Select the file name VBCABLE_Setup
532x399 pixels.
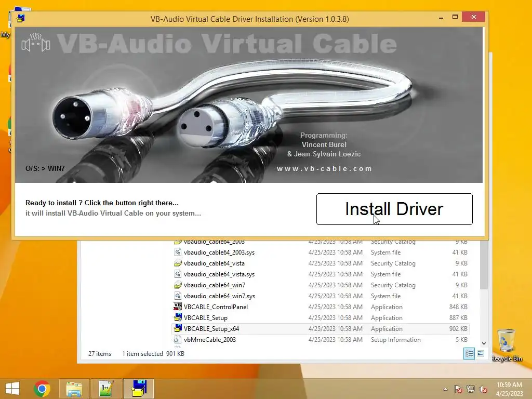pos(206,317)
